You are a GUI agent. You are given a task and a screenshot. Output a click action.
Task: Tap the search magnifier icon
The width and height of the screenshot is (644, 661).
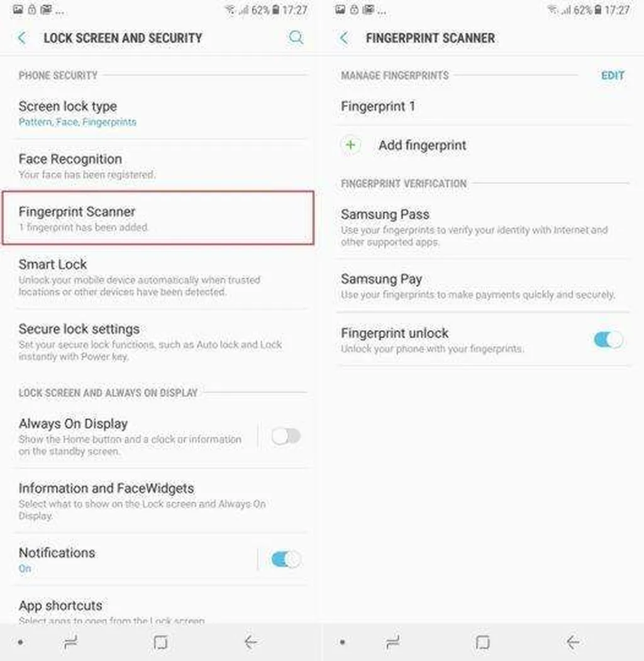coord(296,38)
